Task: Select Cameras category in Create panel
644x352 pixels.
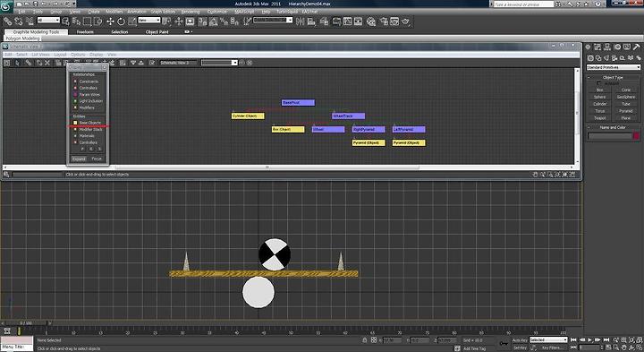Action: coord(614,58)
